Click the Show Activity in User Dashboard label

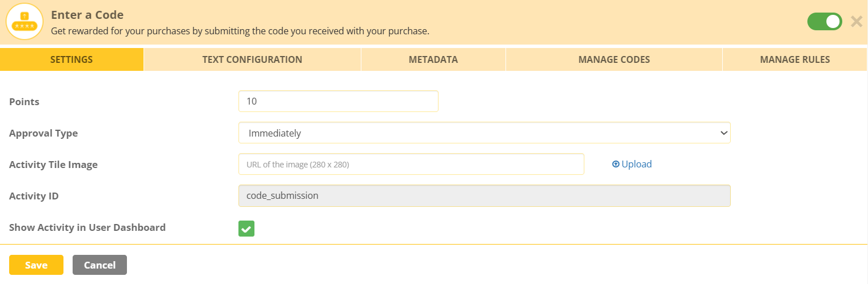87,227
